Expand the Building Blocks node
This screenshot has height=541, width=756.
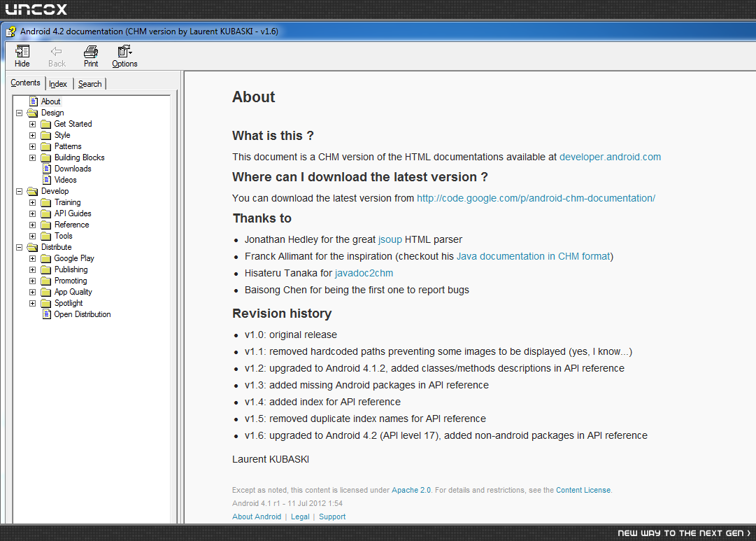(x=32, y=157)
